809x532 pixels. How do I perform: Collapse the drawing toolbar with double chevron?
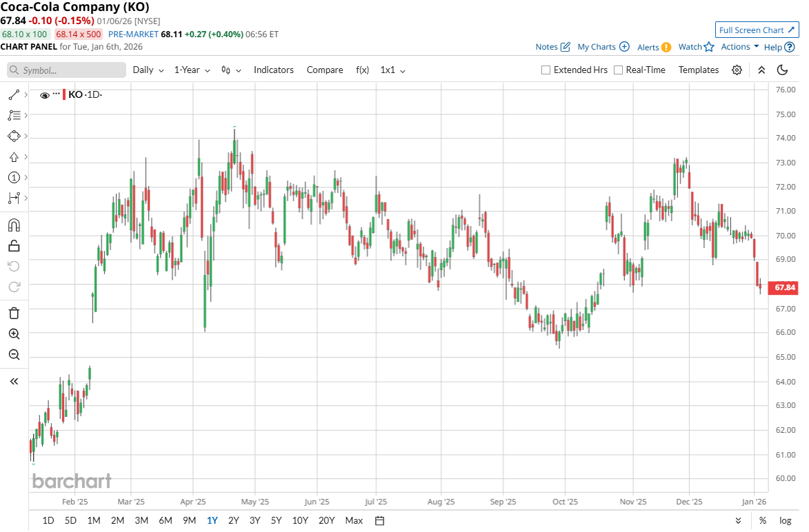tap(14, 382)
